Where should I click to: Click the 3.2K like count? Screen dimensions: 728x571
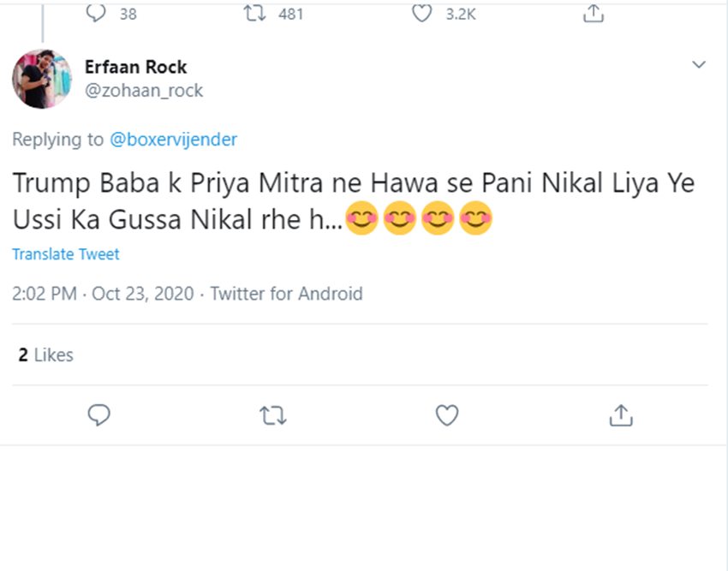click(461, 14)
